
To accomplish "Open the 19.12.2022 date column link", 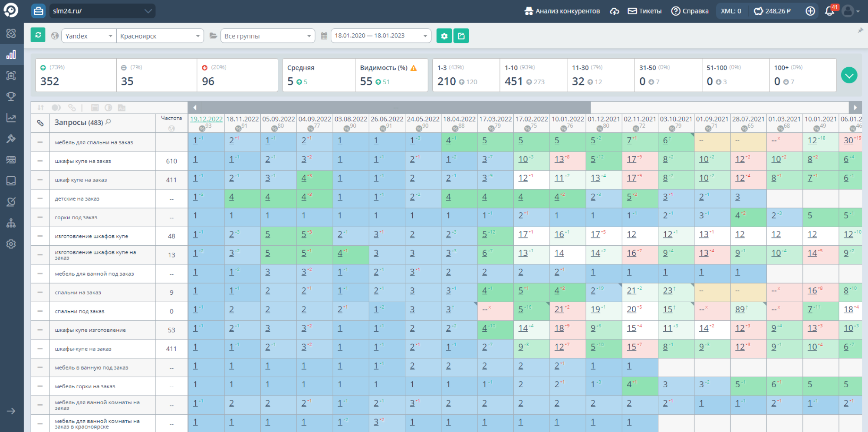I will (206, 119).
